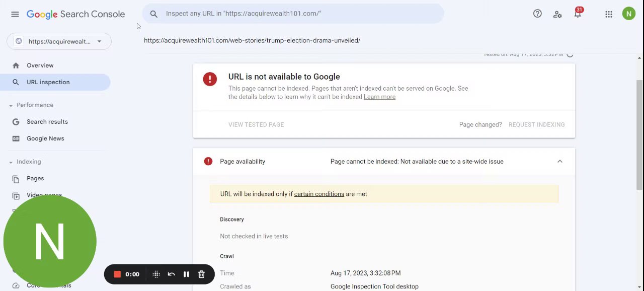
Task: Undo with the recorder's restart arrow
Action: click(x=171, y=274)
